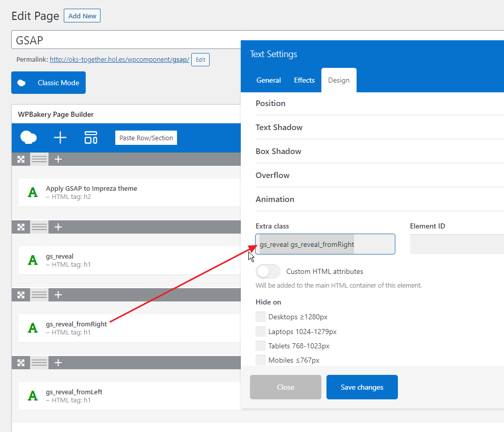Select the Design tab
Viewport: 504px width, 432px height.
click(339, 81)
